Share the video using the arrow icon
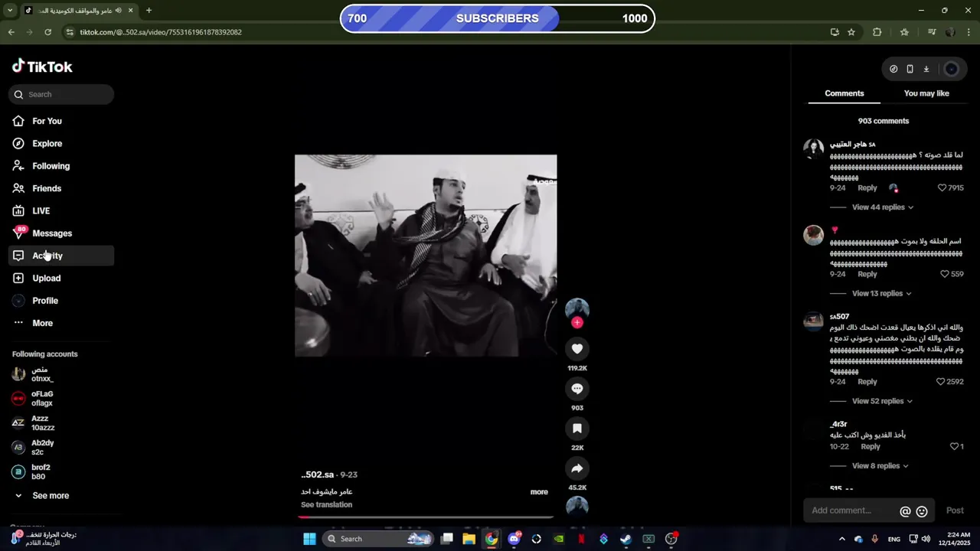Screen dimensions: 980x551 point(577,468)
